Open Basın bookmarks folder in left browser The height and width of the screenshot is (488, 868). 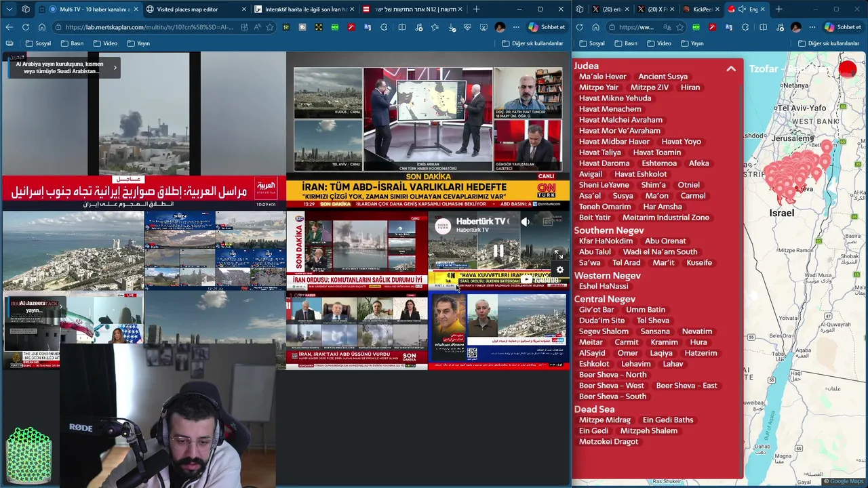(x=72, y=43)
